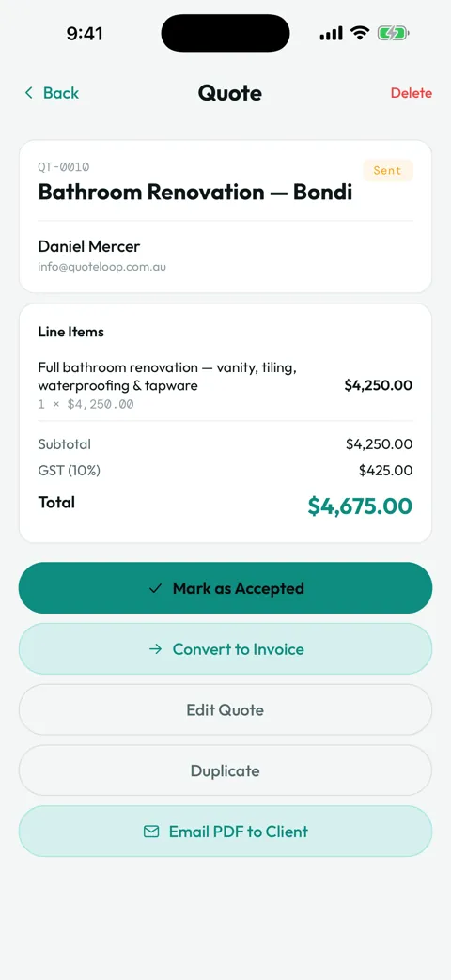Duplicate this quote

click(x=225, y=770)
